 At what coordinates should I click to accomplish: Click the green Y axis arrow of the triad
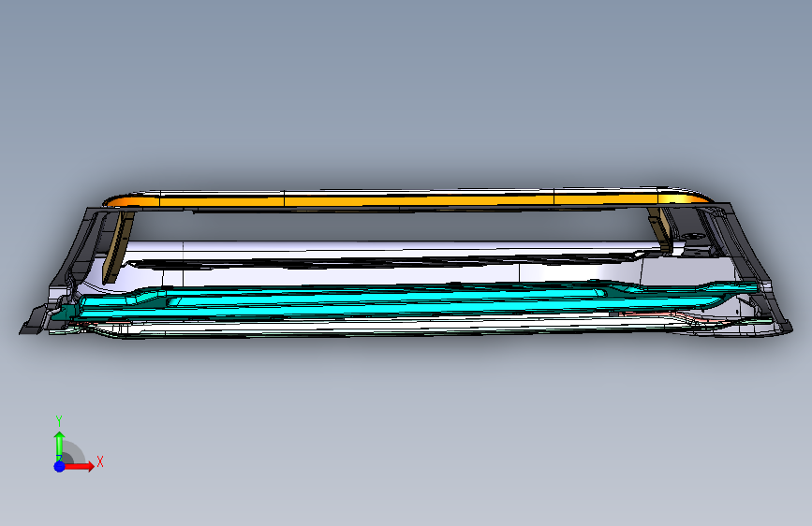(60, 446)
